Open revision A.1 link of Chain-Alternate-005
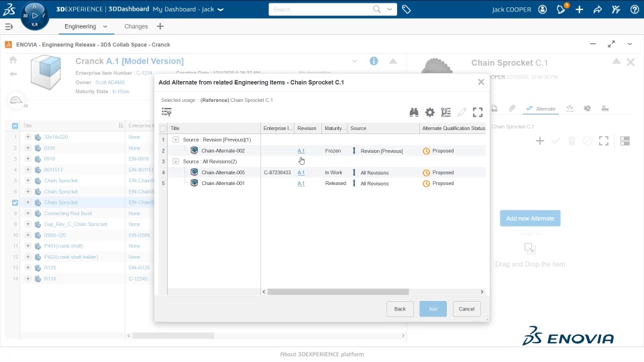 tap(301, 172)
